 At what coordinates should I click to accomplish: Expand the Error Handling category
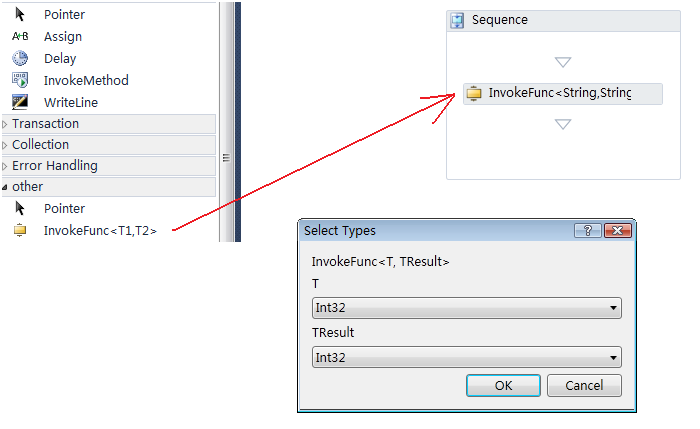pyautogui.click(x=5, y=166)
